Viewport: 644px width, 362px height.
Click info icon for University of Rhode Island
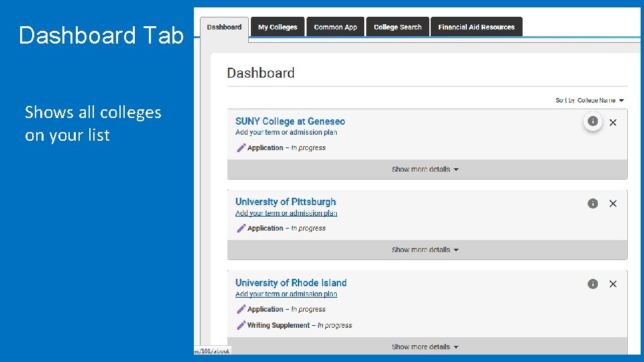point(592,284)
